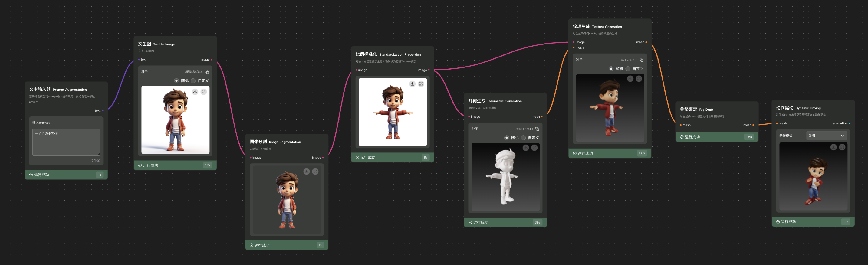Click the dropdown chevron in Dynamic Driving
868x265 pixels.
842,136
